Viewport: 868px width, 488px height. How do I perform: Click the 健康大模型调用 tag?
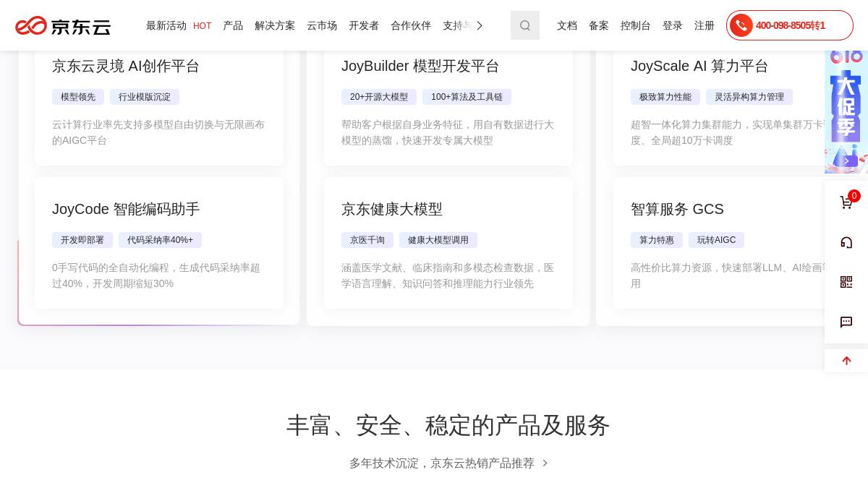(x=438, y=240)
